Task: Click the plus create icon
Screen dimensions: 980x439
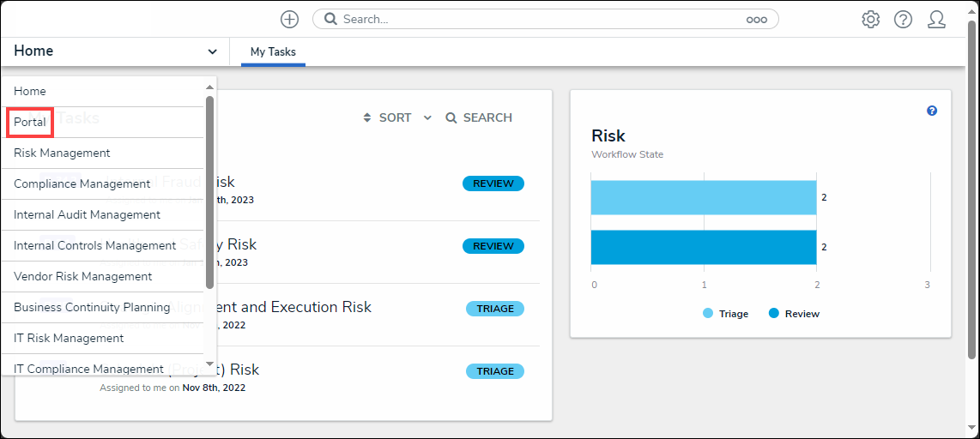Action: (290, 19)
